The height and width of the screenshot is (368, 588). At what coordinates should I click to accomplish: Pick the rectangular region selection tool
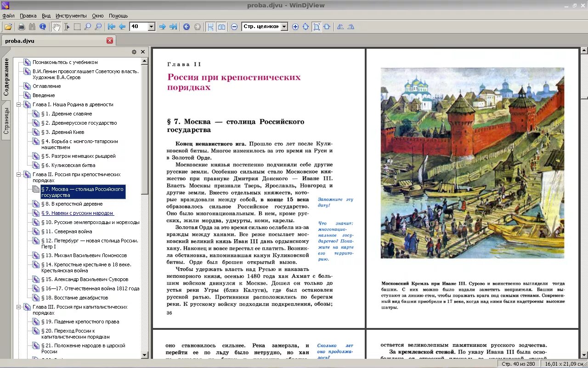coord(77,27)
